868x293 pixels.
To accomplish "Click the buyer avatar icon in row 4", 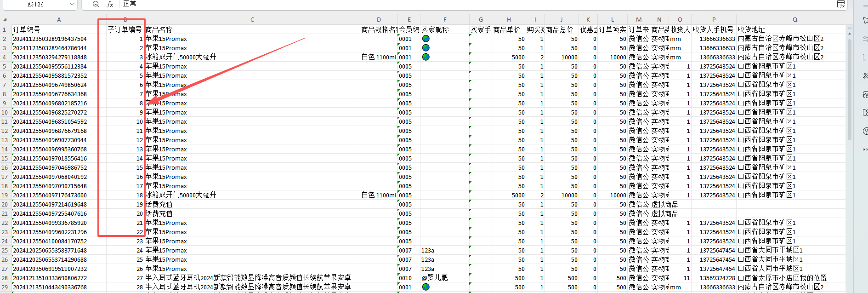I will 426,57.
